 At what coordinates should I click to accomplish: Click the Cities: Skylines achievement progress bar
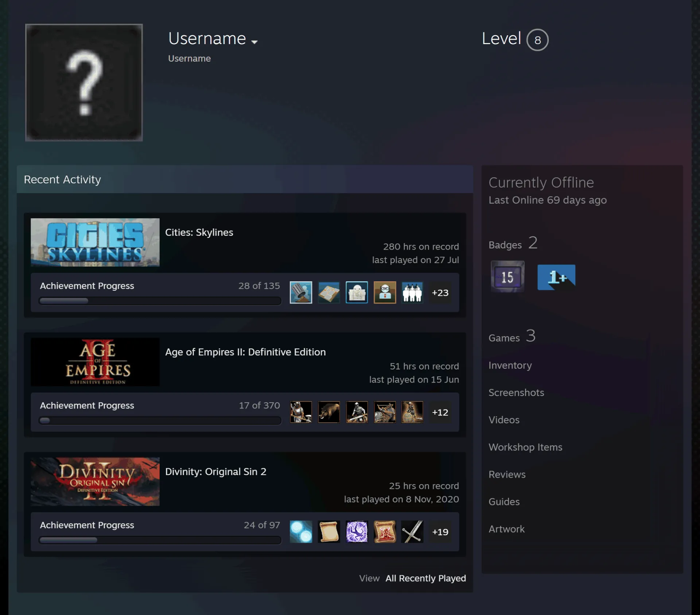(x=160, y=301)
